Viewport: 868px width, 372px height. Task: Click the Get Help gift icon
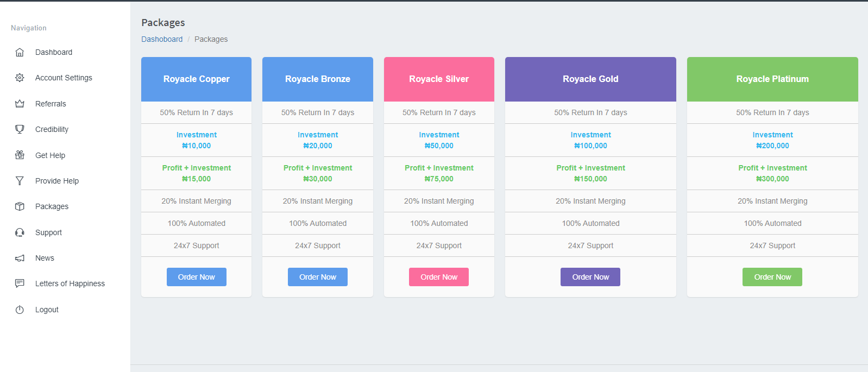(x=20, y=155)
